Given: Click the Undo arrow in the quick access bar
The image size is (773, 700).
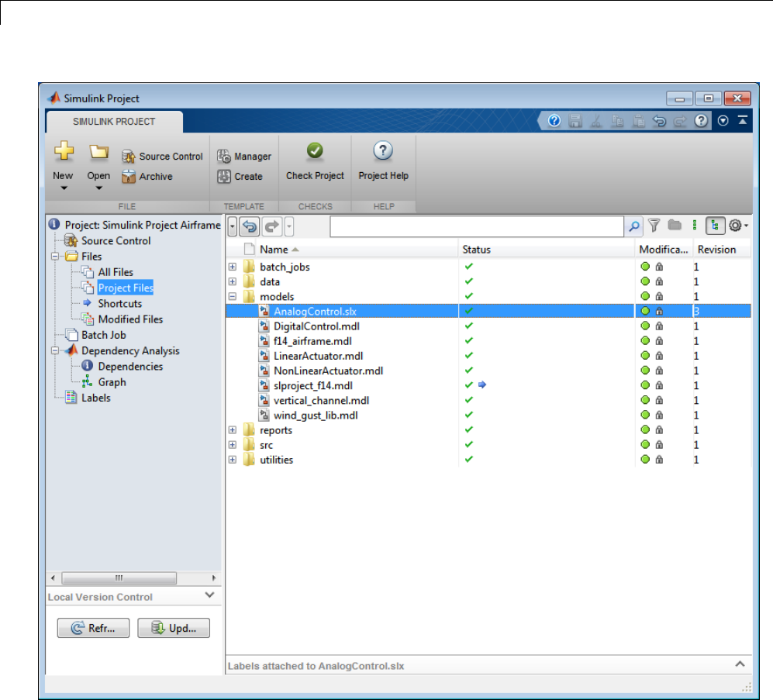Looking at the screenshot, I should point(659,121).
